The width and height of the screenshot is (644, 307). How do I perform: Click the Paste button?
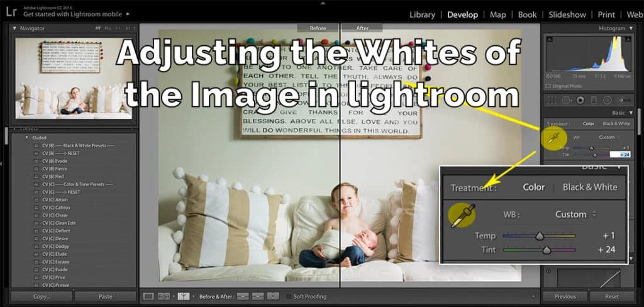coord(105,296)
